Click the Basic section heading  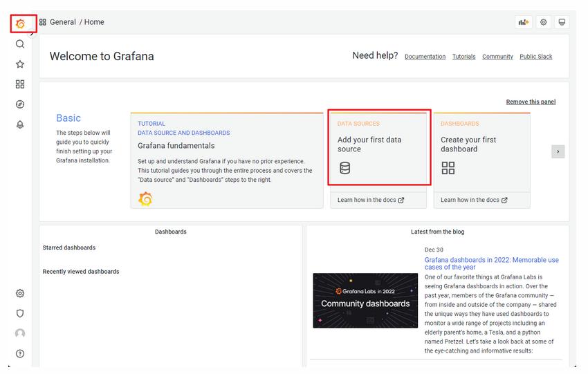point(68,118)
